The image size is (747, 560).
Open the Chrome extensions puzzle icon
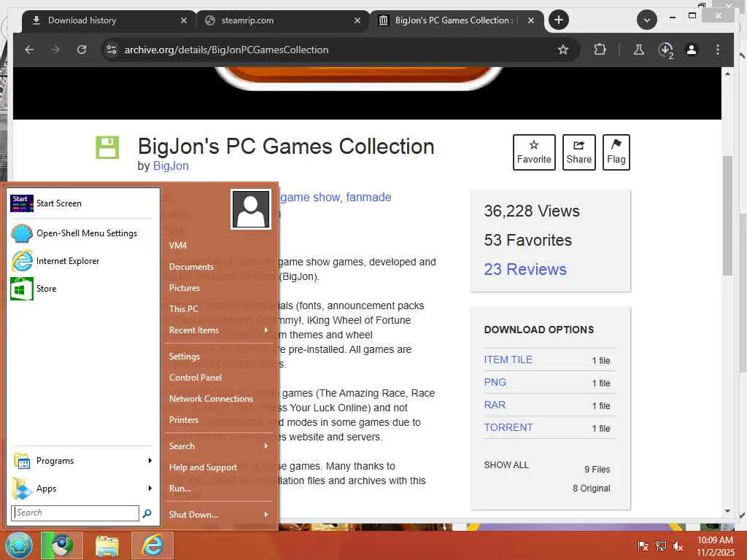[x=600, y=50]
